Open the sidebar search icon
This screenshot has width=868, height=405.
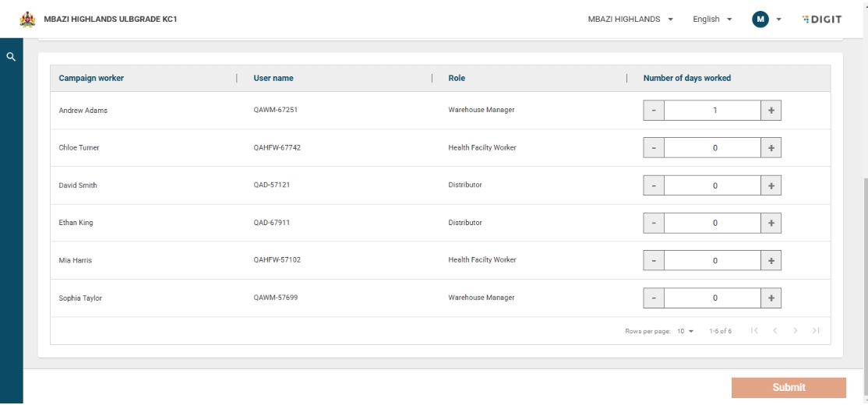click(11, 57)
